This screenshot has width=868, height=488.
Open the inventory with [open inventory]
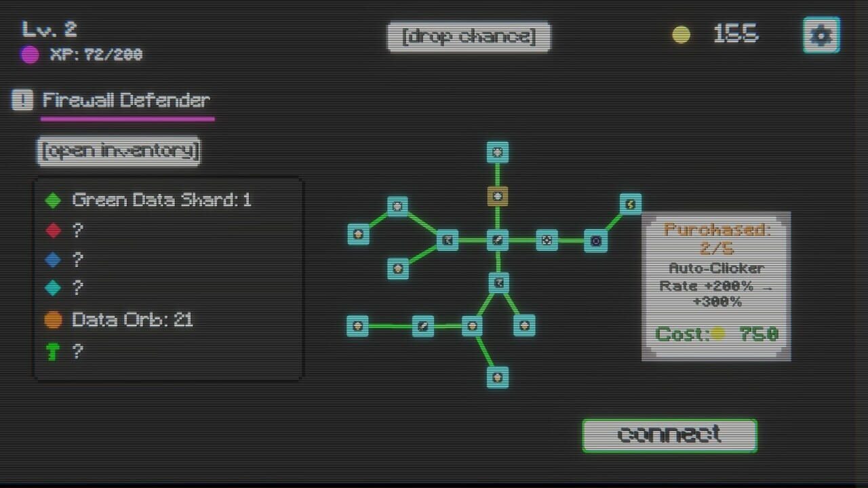click(x=118, y=150)
